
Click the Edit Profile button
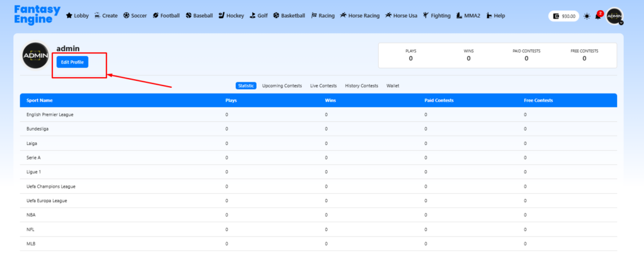point(72,62)
